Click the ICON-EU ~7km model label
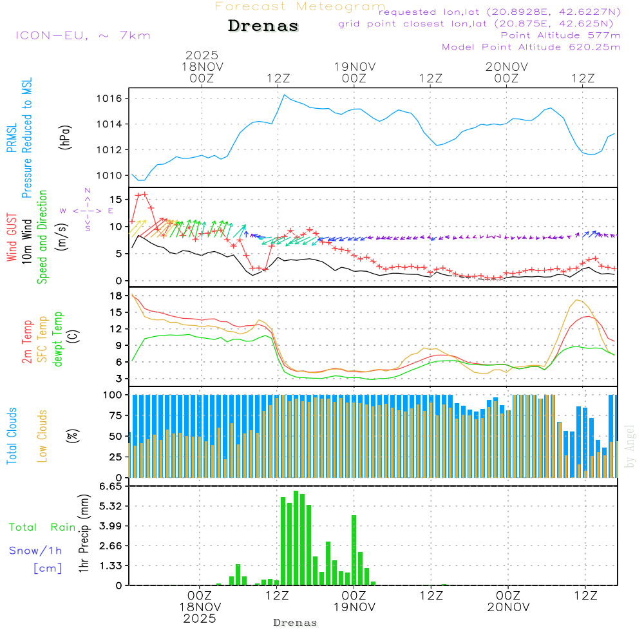644x644 pixels. coord(82,35)
